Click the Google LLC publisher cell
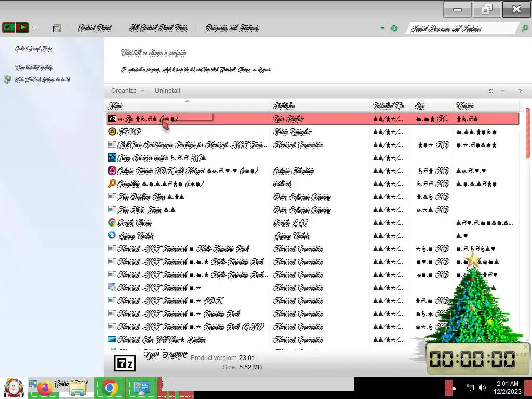The height and width of the screenshot is (399, 532). pyautogui.click(x=290, y=222)
